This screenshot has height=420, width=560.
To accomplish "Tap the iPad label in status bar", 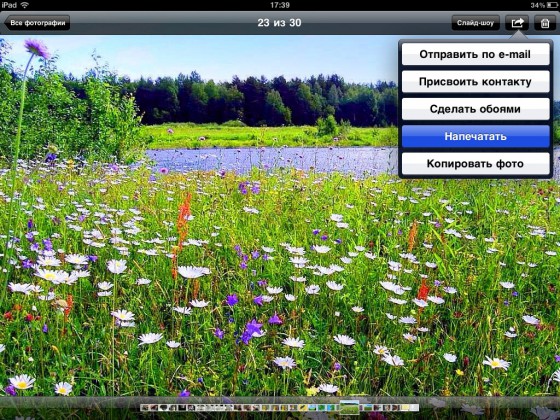I will [x=9, y=5].
